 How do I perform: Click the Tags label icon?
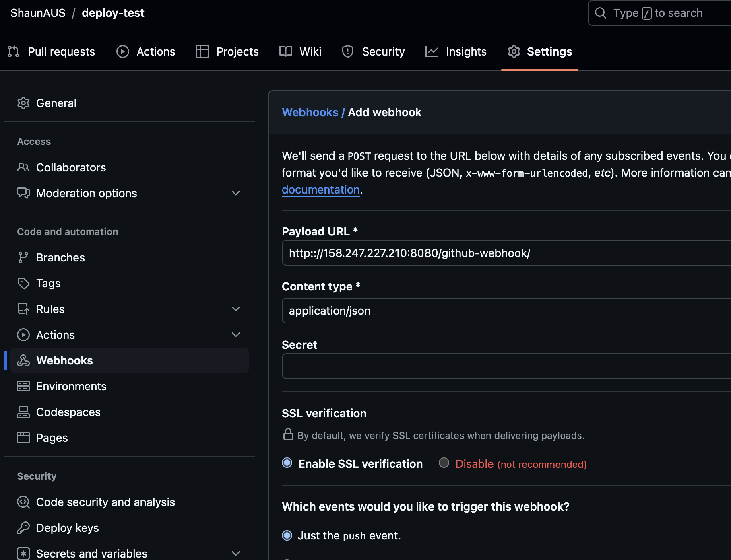[x=23, y=283]
